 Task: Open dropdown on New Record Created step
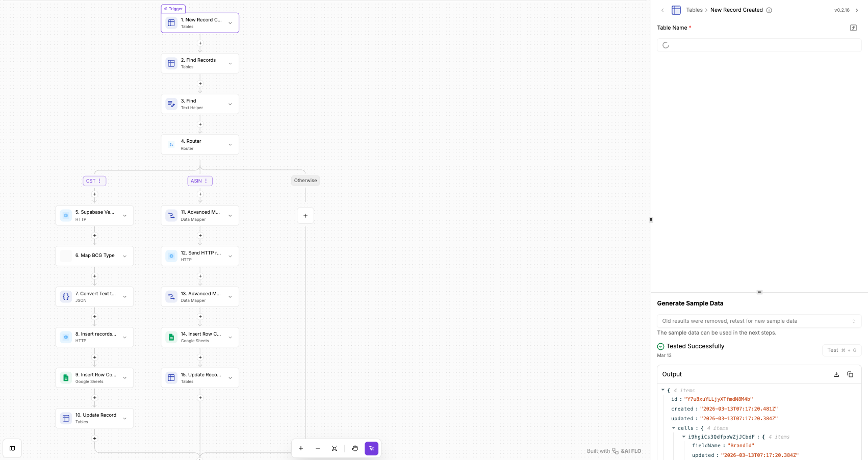230,23
